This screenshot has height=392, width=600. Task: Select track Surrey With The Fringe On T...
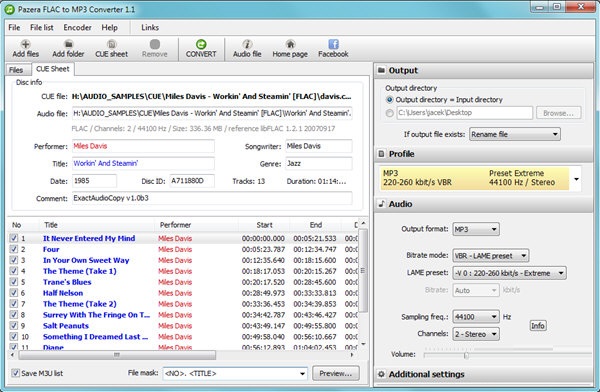96,315
